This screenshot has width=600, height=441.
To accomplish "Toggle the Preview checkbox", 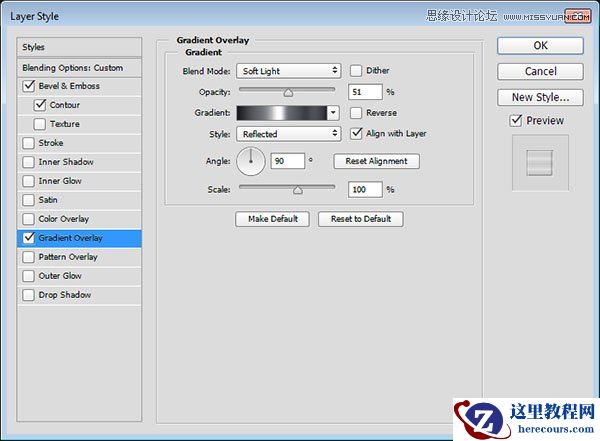I will tap(516, 121).
